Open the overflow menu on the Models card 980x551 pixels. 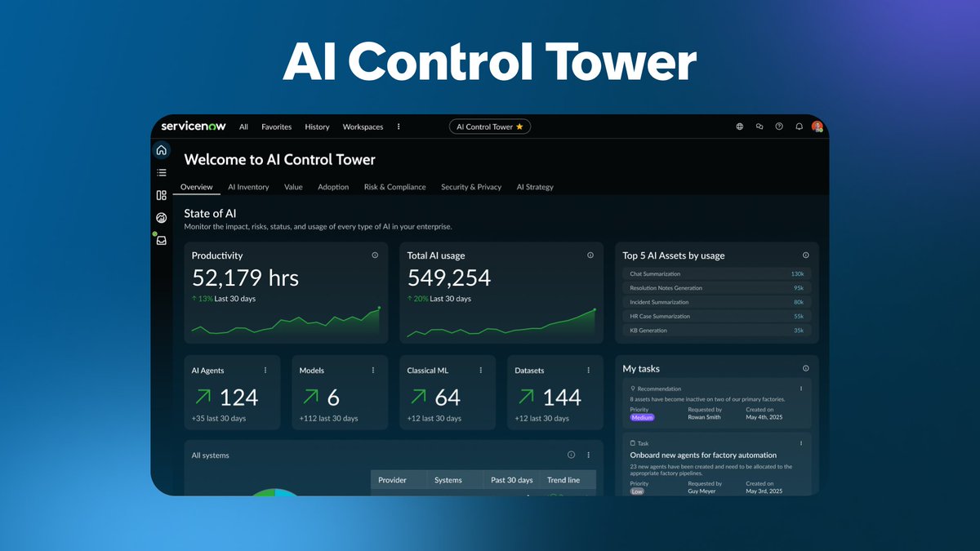click(x=372, y=370)
